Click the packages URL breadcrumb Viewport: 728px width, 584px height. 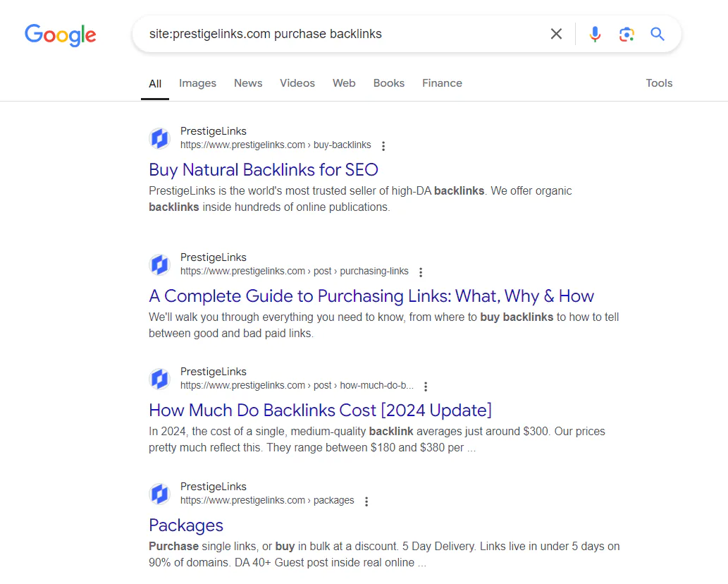tap(267, 500)
